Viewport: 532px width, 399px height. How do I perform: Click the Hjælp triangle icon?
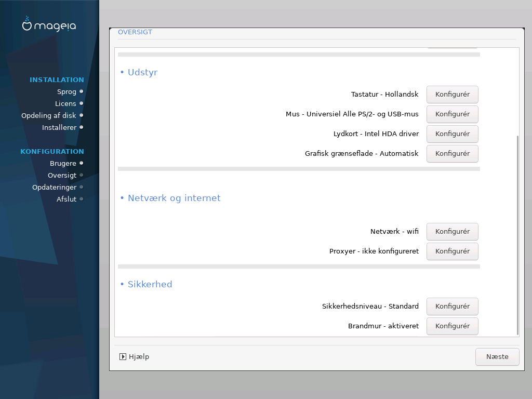(x=123, y=356)
